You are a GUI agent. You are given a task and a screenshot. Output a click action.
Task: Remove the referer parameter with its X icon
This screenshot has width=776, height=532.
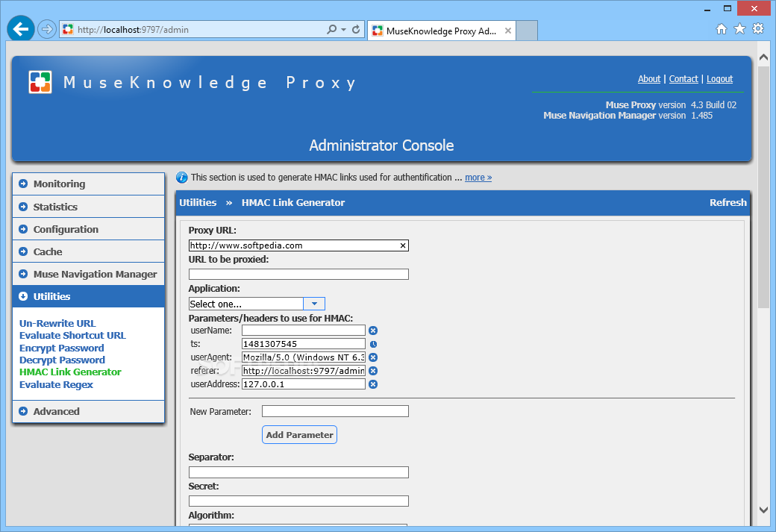[x=373, y=371]
